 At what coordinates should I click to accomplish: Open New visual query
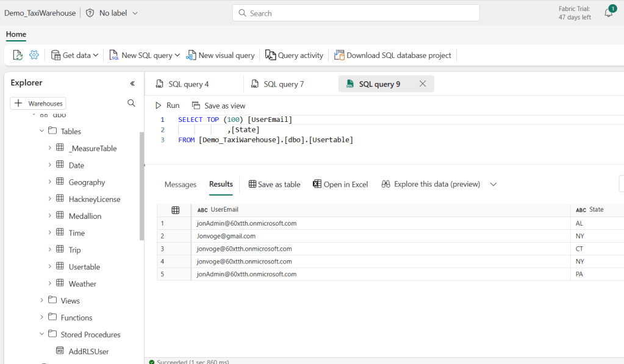[x=220, y=55]
